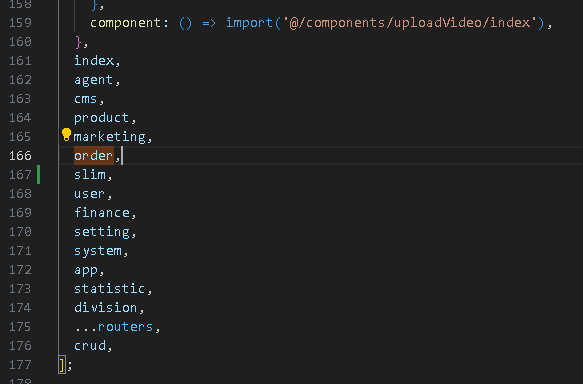Click the pink closing brace on line 160
Screen dimensions: 583x384
point(78,42)
